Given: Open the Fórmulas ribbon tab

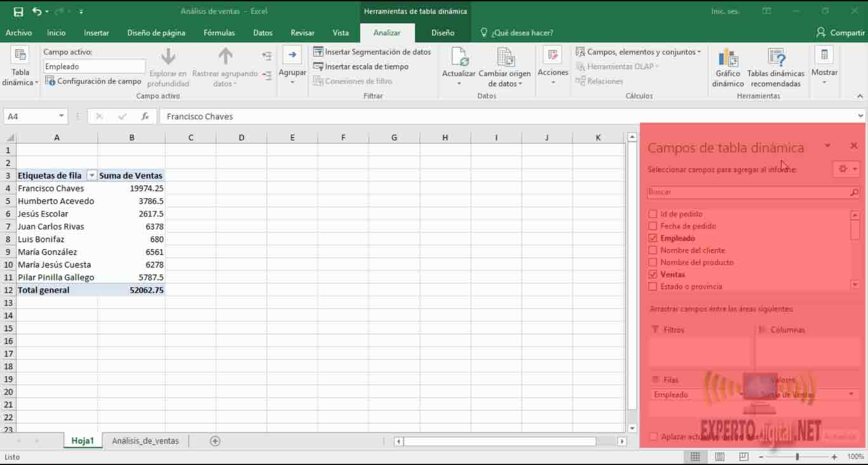Looking at the screenshot, I should point(219,32).
